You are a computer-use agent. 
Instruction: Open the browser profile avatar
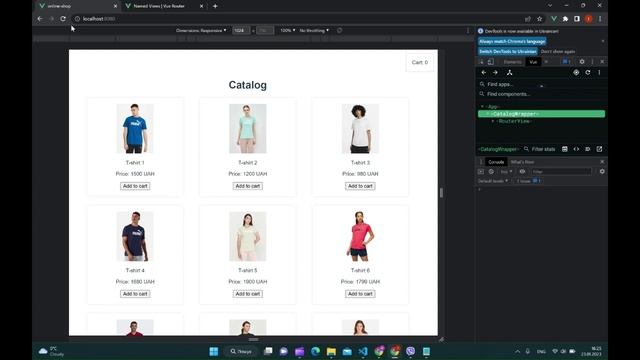pos(588,19)
